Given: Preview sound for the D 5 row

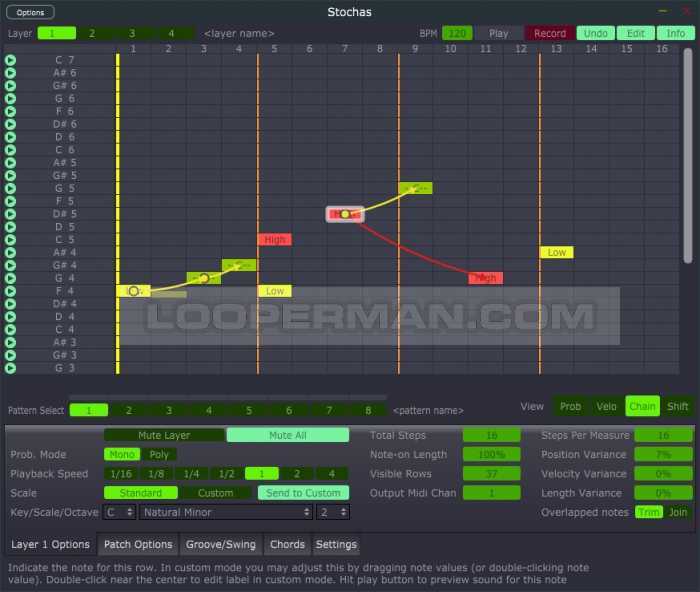Looking at the screenshot, I should pyautogui.click(x=10, y=227).
